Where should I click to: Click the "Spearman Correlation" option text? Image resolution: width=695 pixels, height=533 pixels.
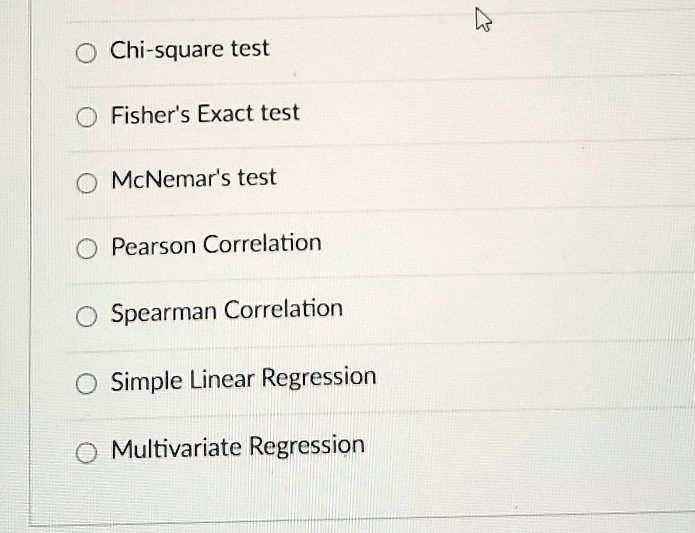coord(226,311)
